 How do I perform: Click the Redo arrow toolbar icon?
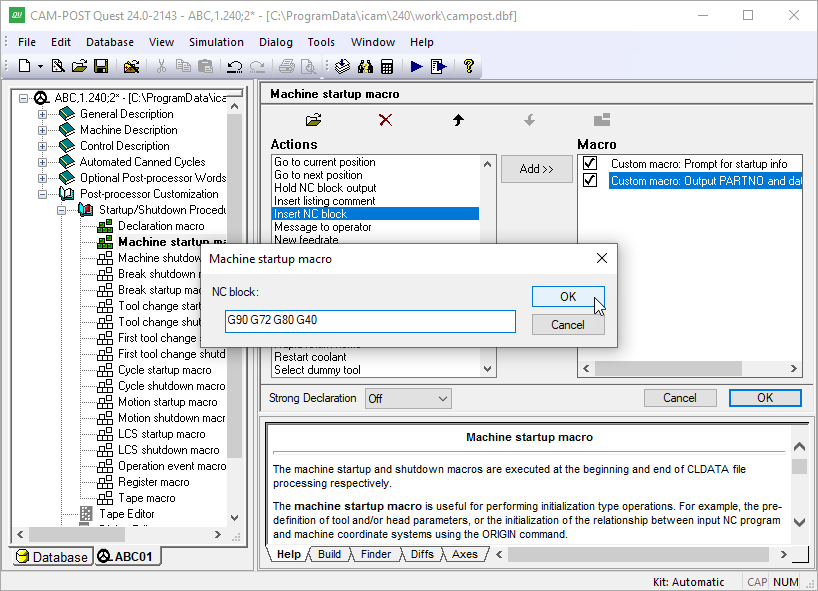[257, 66]
